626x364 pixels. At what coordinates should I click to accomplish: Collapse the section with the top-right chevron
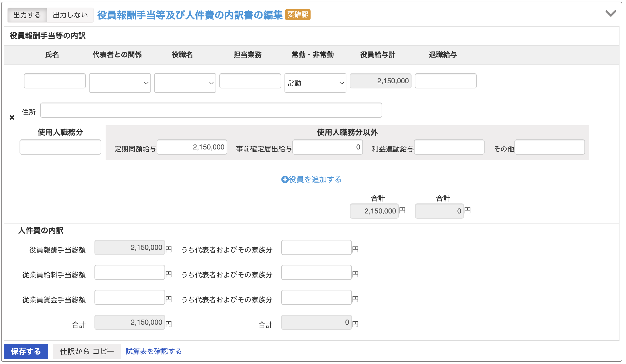click(x=611, y=14)
